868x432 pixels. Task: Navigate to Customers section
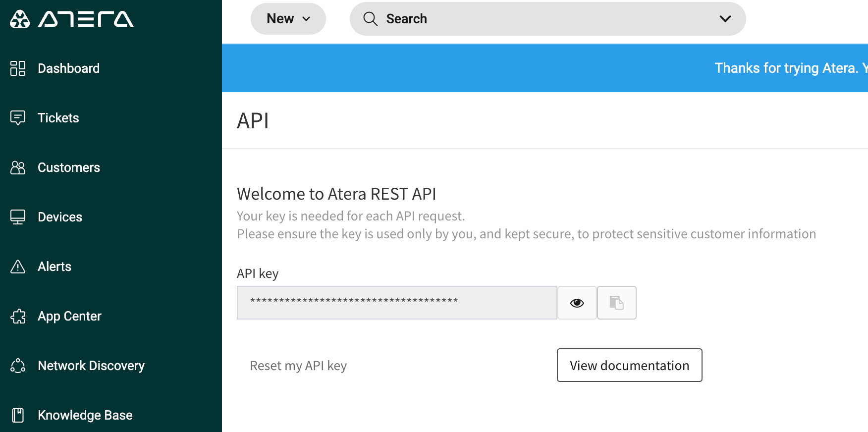[x=69, y=167]
